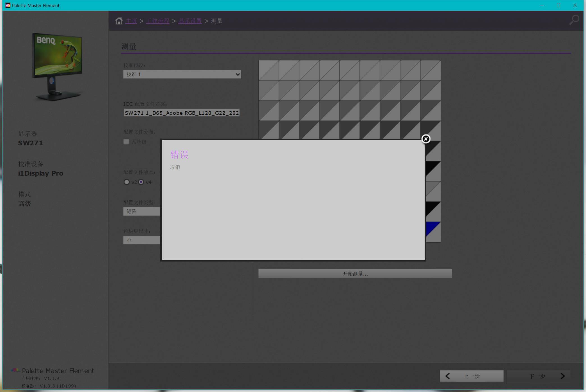
Task: Click the Palette Master Element logo icon
Action: [15, 370]
